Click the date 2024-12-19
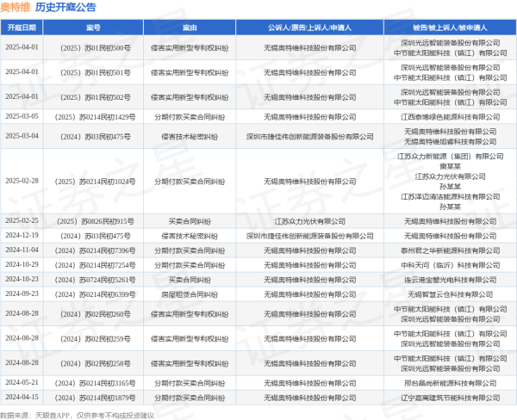The image size is (517, 420). pos(22,235)
